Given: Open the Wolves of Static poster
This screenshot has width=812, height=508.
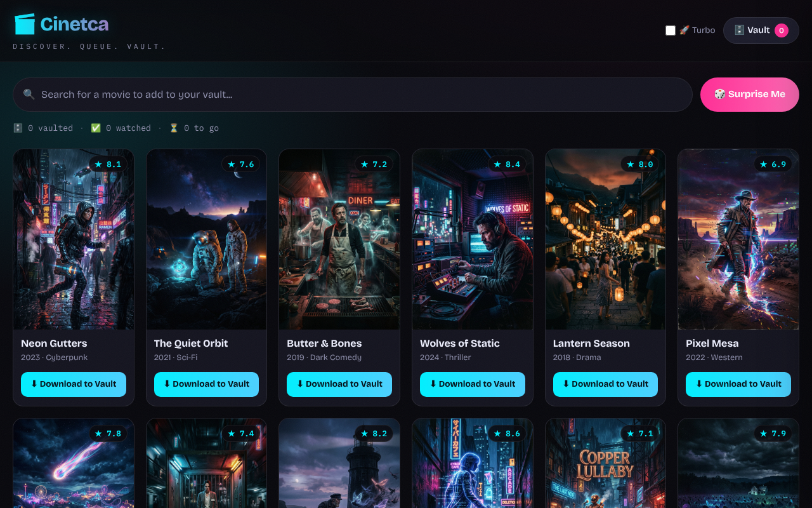Looking at the screenshot, I should pos(473,239).
